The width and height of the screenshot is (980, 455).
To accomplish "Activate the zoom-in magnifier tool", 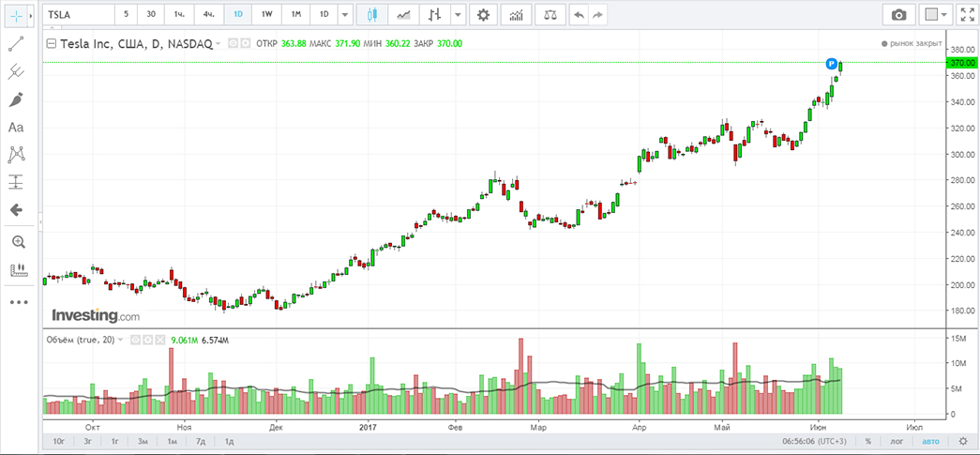I will pos(18,242).
